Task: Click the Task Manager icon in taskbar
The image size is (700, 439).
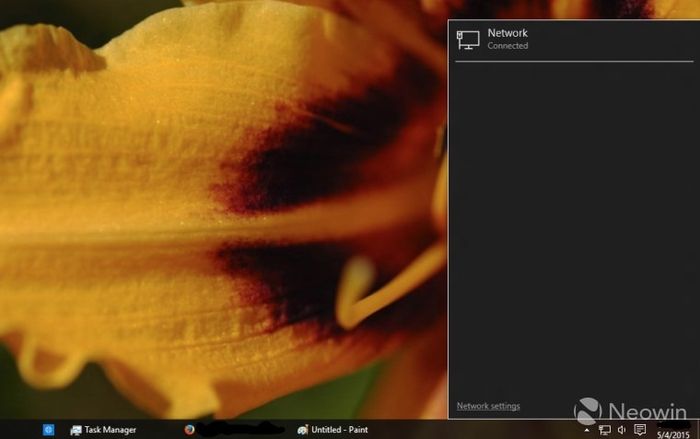Action: [76, 430]
